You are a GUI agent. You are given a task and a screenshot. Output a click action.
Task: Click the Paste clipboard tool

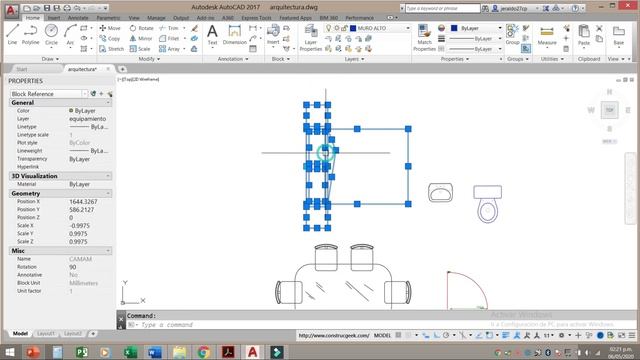click(584, 35)
